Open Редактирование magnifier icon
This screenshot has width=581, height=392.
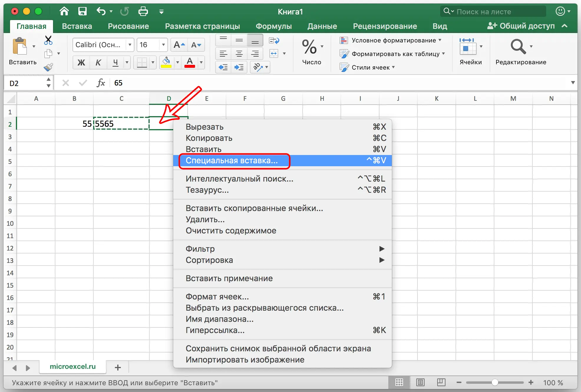coord(518,47)
